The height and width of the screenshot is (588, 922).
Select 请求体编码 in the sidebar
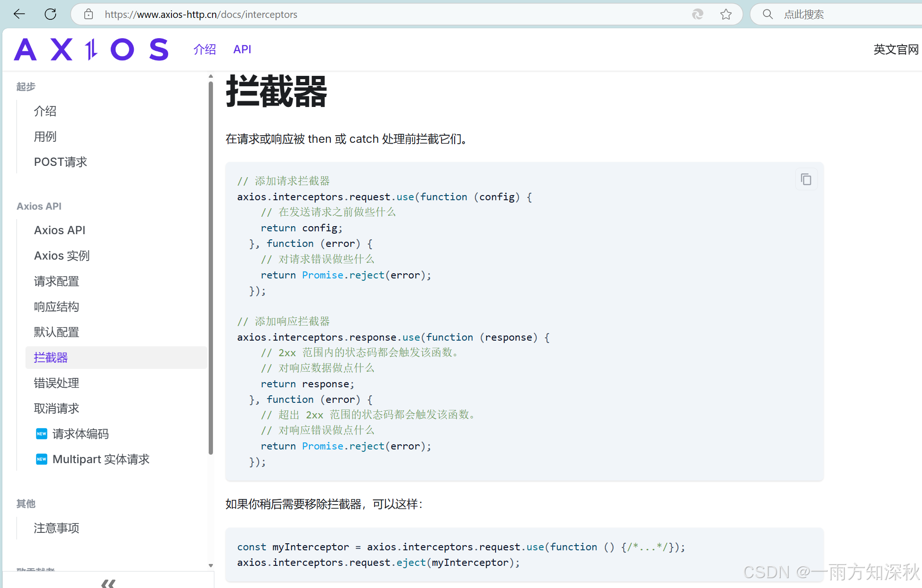(81, 434)
